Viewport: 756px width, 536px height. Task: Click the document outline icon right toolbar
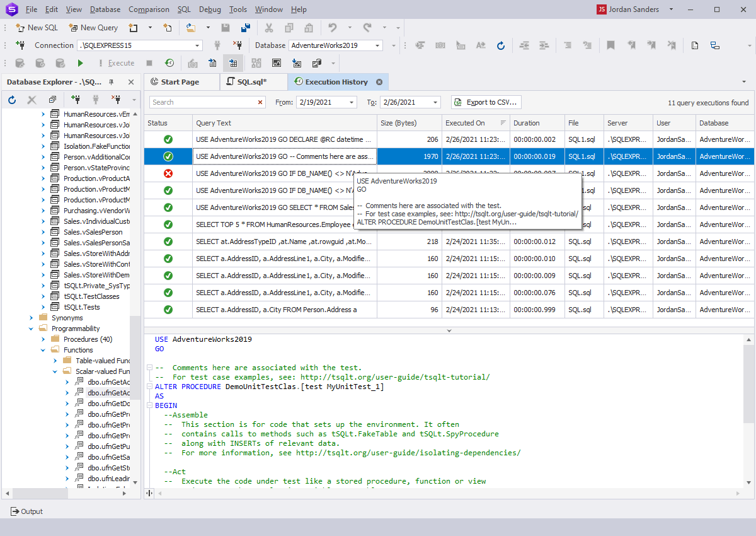tap(694, 45)
